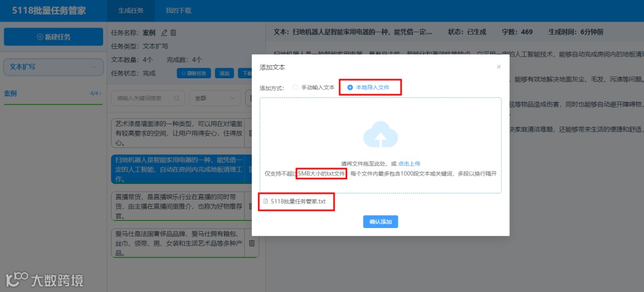Screen dimensions: 644x292
Task: Select the 艺术漆是墙面漆 text entry
Action: tap(178, 133)
